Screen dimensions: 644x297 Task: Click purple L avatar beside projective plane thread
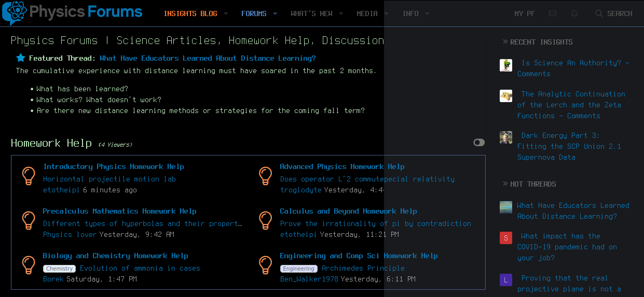pos(506,280)
